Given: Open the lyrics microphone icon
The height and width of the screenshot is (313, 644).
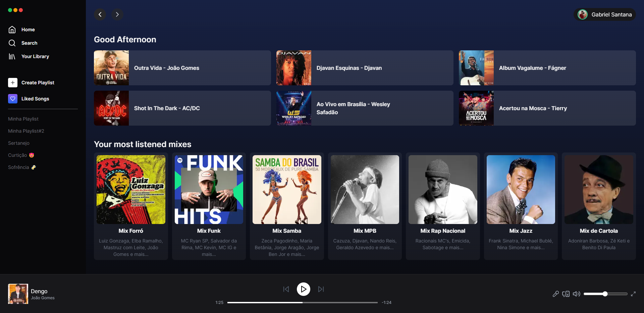Looking at the screenshot, I should point(555,294).
